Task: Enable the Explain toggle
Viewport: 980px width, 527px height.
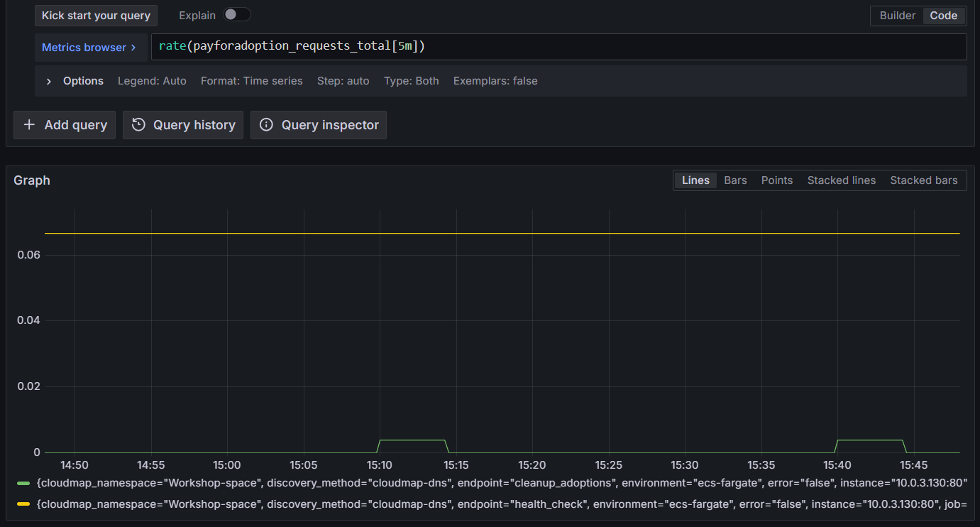Action: [237, 14]
